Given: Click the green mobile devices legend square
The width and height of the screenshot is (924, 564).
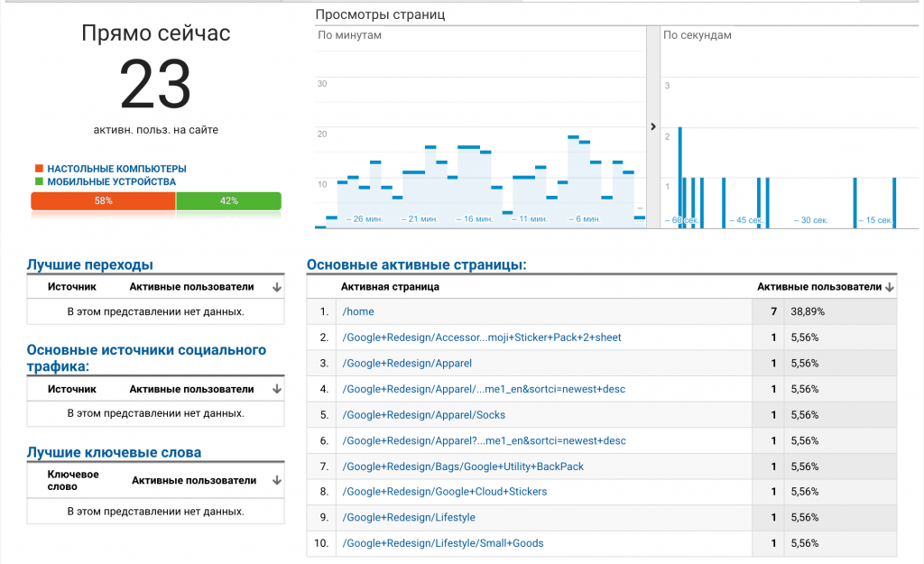Looking at the screenshot, I should coord(39,181).
